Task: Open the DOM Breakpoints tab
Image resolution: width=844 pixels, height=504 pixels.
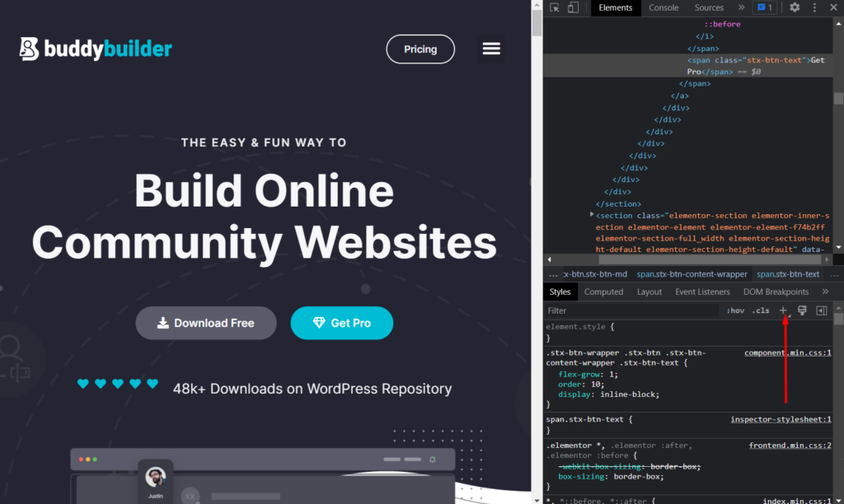Action: (x=776, y=292)
